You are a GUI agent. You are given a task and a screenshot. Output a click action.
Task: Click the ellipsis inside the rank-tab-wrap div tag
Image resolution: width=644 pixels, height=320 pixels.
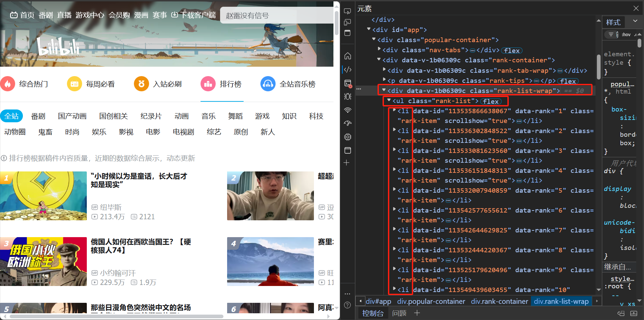560,71
